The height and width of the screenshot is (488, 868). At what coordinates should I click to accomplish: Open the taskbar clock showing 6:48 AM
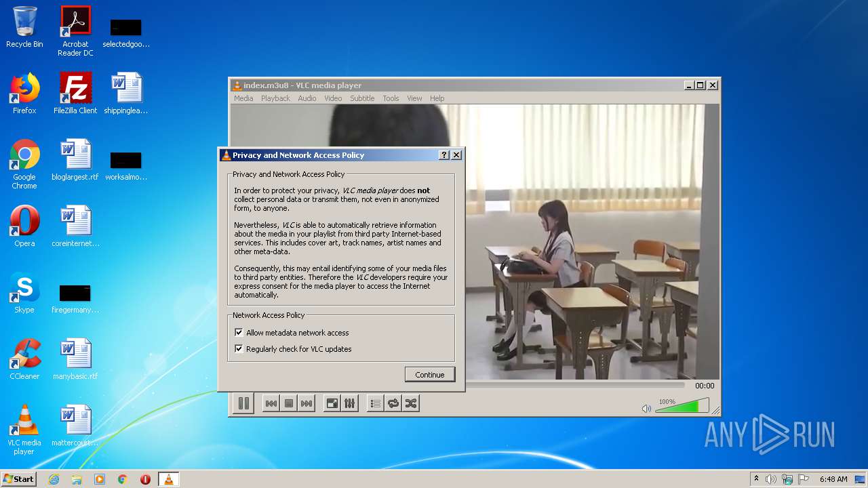tap(833, 479)
